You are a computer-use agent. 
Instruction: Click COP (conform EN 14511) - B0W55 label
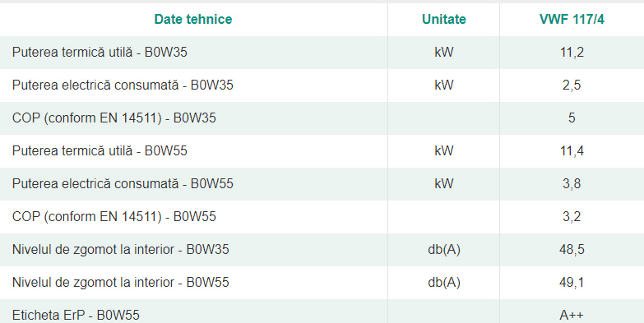tap(114, 216)
